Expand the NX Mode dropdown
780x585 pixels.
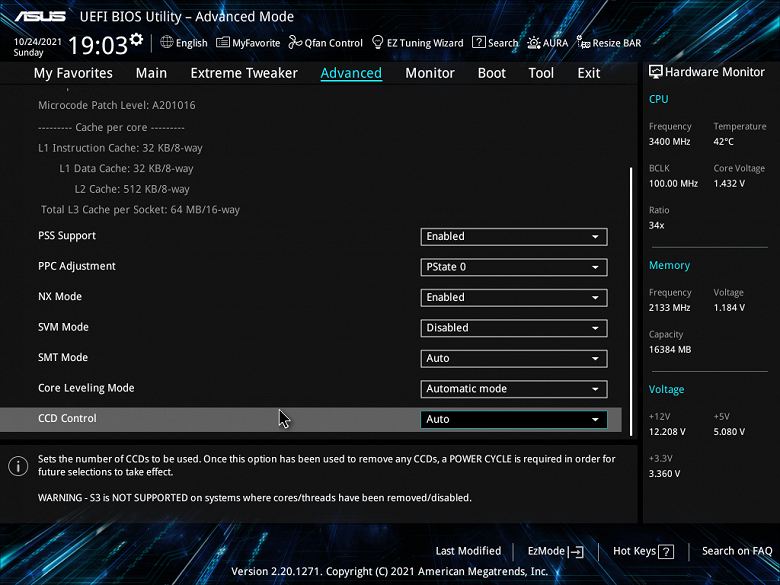click(514, 297)
